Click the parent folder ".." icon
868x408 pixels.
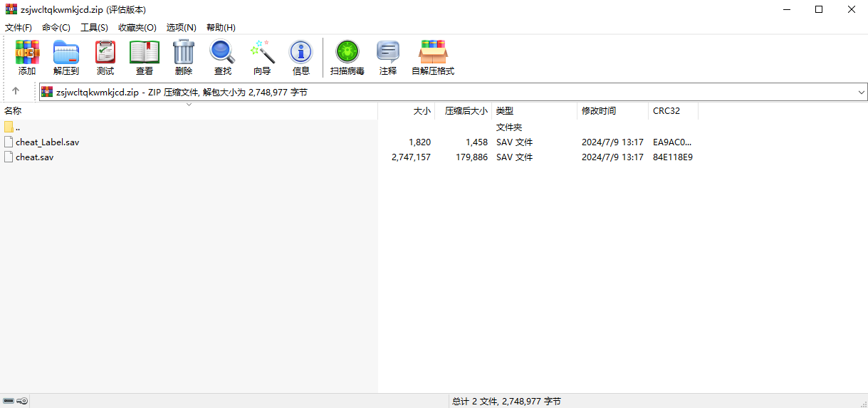(9, 127)
